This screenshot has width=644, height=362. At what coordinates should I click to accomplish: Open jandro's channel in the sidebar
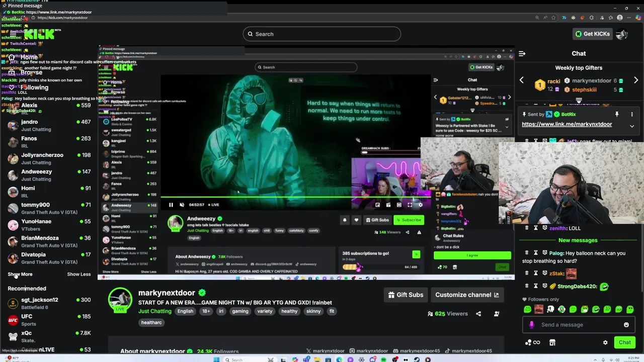pyautogui.click(x=49, y=125)
